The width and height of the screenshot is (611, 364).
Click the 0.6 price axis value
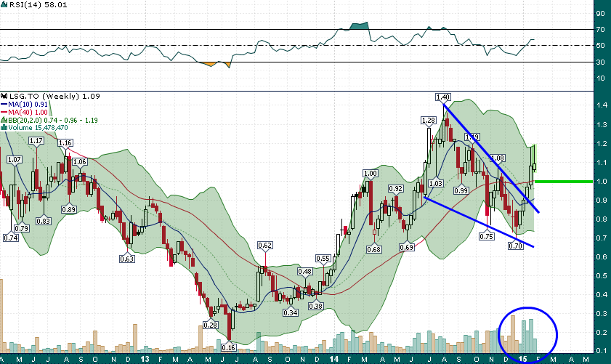point(602,256)
